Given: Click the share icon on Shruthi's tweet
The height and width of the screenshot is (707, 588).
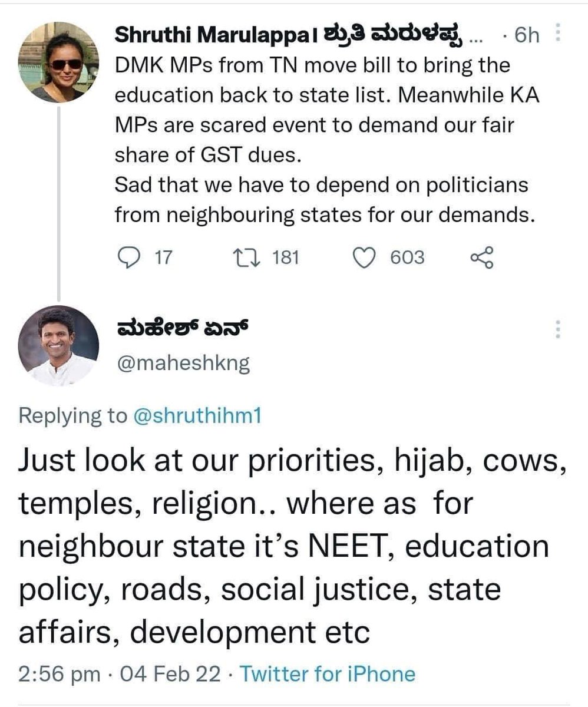Looking at the screenshot, I should point(481,257).
